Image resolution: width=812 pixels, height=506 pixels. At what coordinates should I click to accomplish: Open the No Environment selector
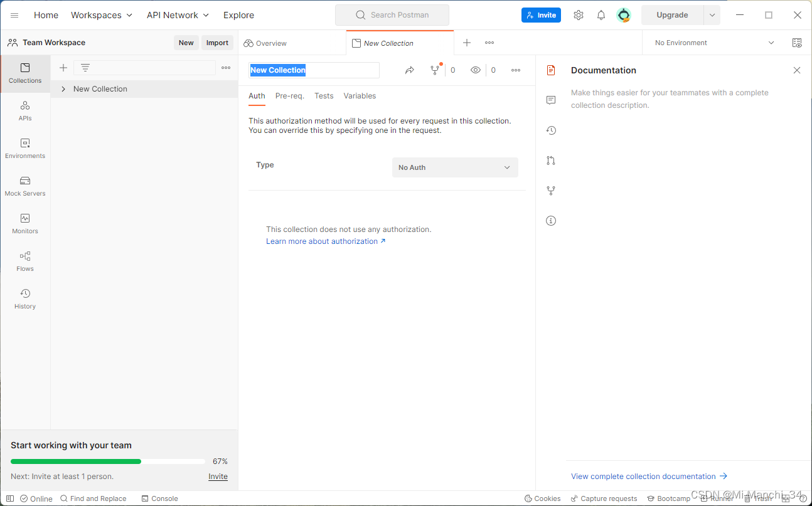(x=714, y=43)
